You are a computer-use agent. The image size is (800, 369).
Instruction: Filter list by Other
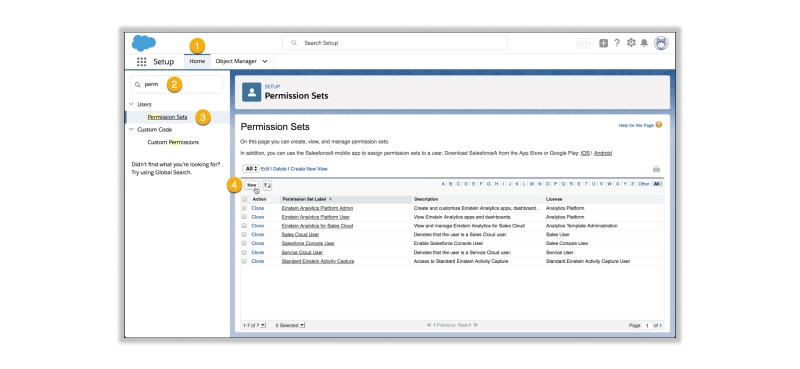(x=644, y=184)
